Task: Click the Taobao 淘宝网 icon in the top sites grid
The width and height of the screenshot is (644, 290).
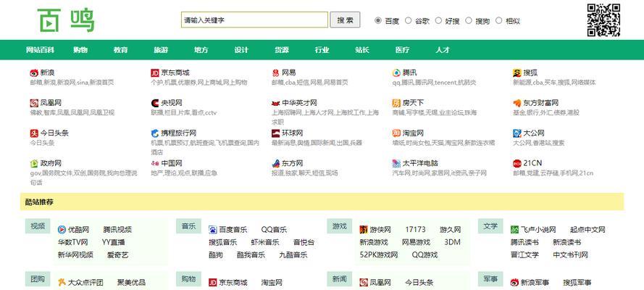Action: pyautogui.click(x=396, y=133)
